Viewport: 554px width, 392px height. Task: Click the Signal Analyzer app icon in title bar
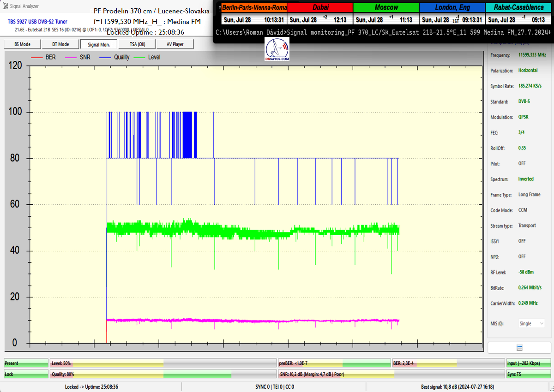(x=5, y=6)
